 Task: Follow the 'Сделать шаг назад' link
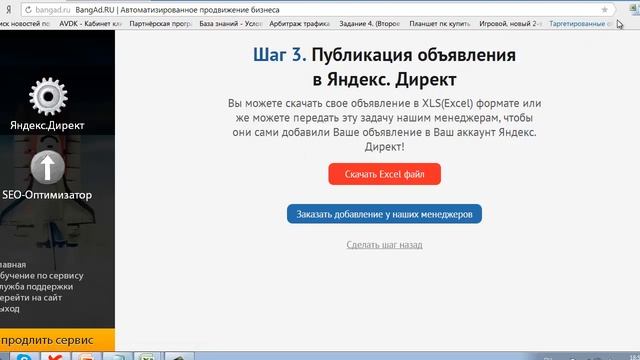coord(384,244)
